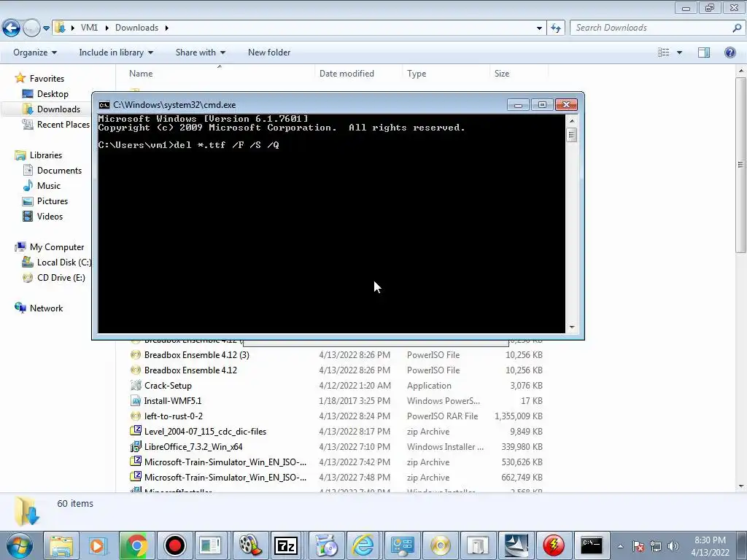Expand the arrow after VM1 in the address bar
The image size is (747, 560).
[107, 28]
